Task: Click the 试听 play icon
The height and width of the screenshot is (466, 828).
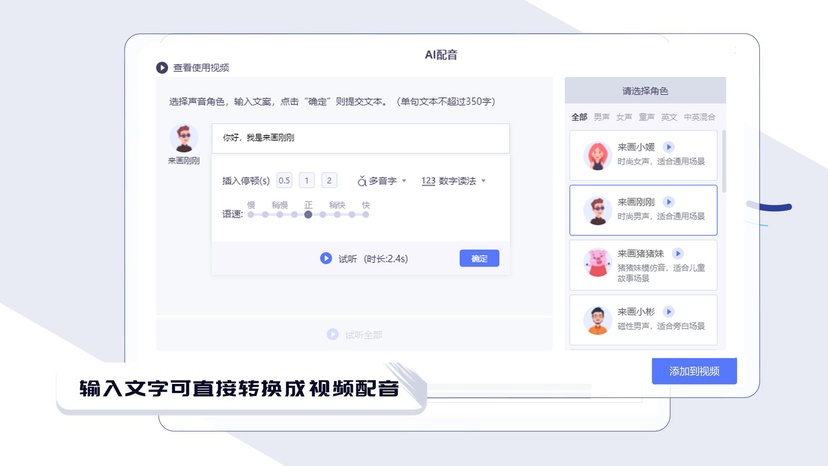Action: (x=326, y=258)
